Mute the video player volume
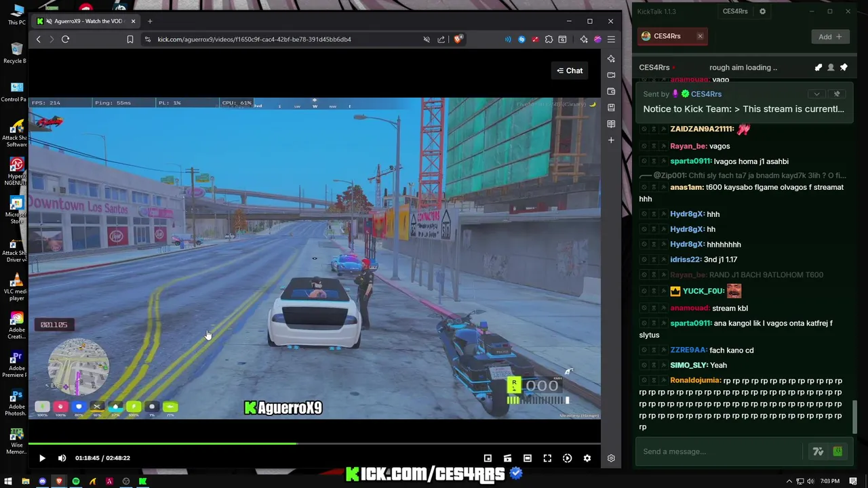The width and height of the screenshot is (868, 488). (x=62, y=458)
